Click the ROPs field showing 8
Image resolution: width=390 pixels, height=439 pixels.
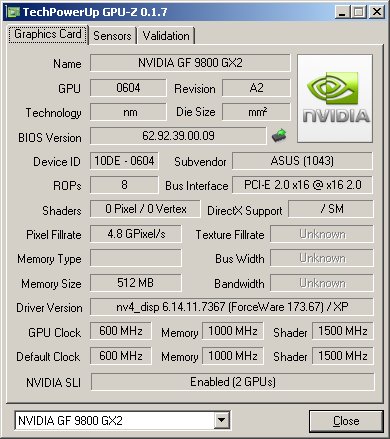click(124, 185)
